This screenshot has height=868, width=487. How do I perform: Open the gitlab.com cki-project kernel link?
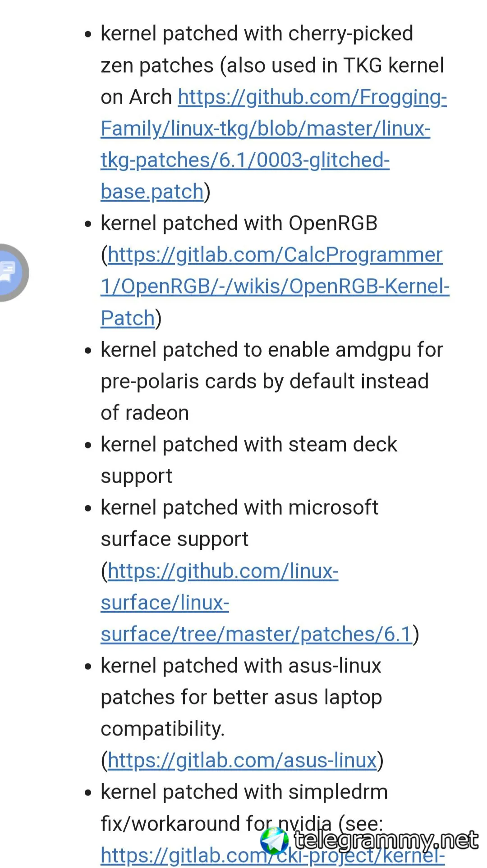(x=272, y=855)
